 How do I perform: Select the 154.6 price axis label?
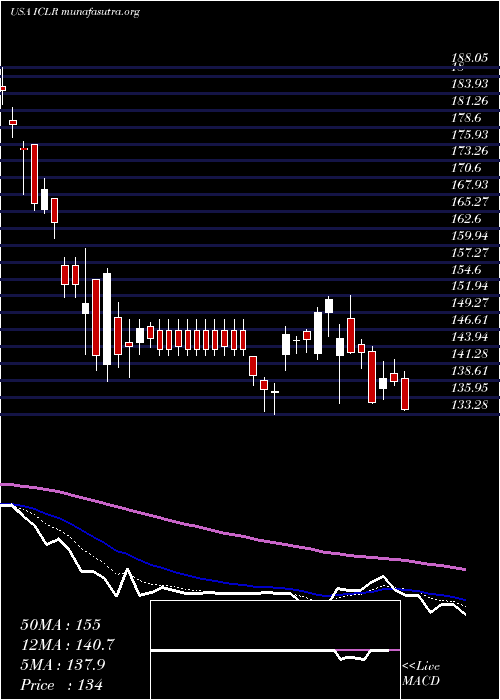pos(467,269)
